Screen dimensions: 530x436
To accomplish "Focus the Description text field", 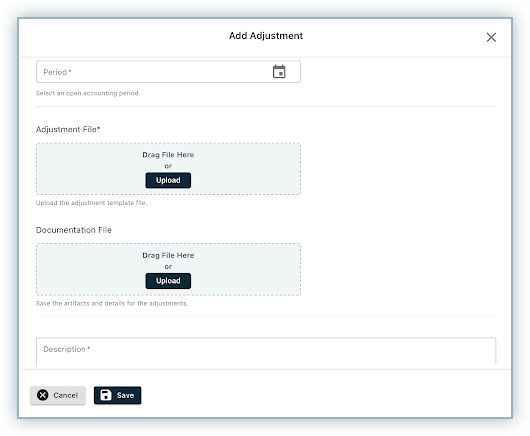I will pos(266,351).
